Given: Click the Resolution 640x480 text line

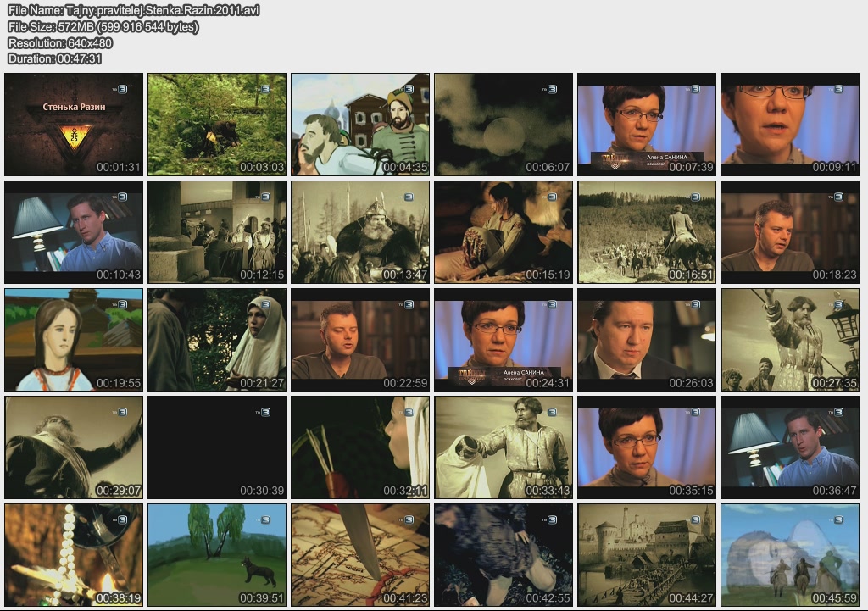Looking at the screenshot, I should [x=59, y=42].
